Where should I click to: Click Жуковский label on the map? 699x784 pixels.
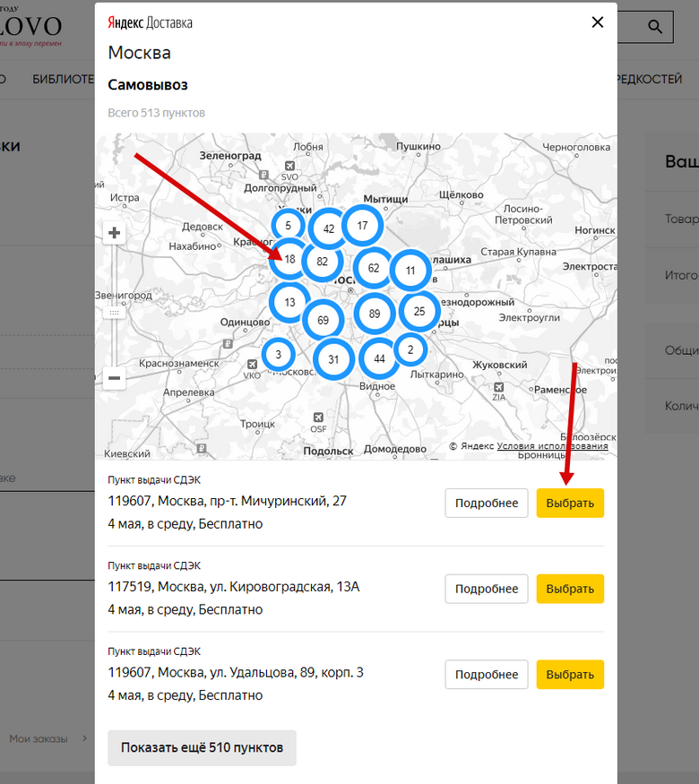[499, 365]
